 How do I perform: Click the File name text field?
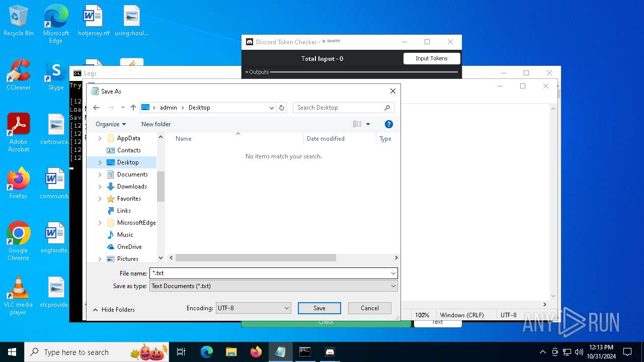pyautogui.click(x=269, y=273)
